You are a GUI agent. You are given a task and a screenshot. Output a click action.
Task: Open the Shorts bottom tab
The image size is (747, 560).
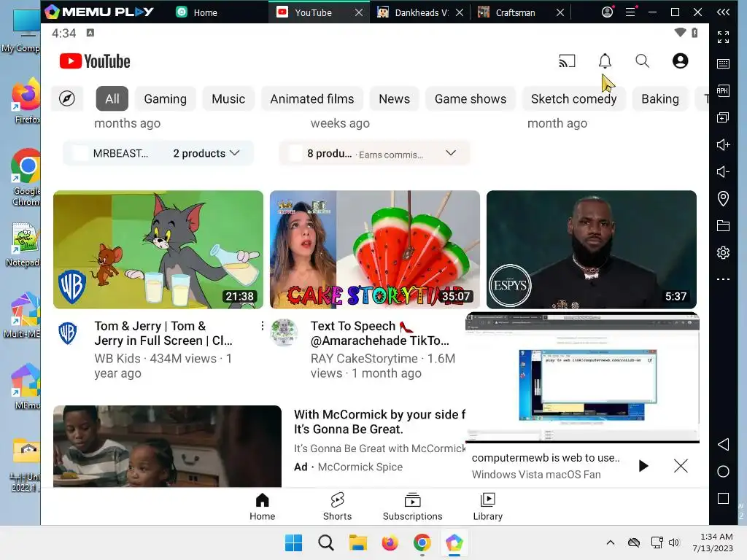tap(337, 507)
